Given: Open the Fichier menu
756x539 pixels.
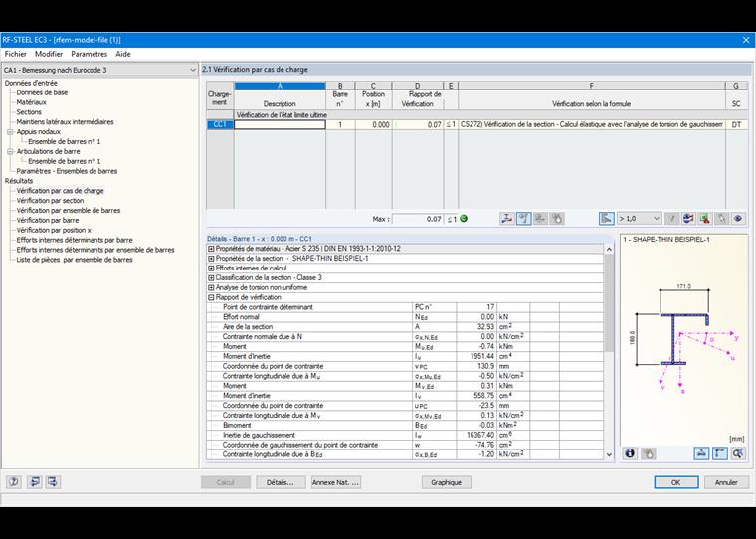Looking at the screenshot, I should coord(16,54).
